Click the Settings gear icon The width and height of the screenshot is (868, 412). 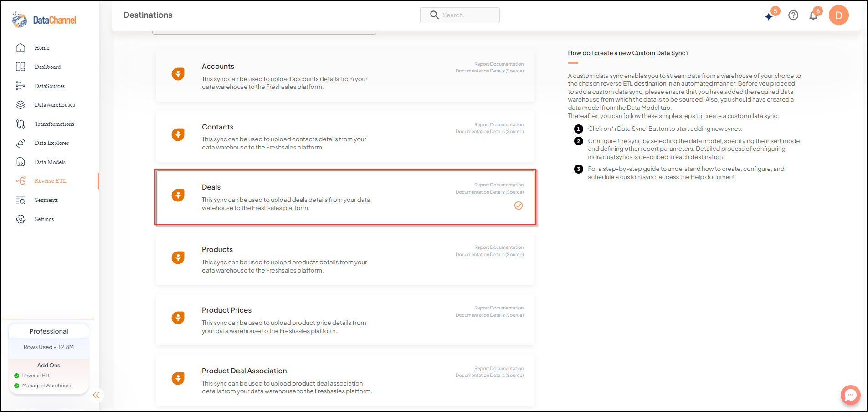coord(21,219)
